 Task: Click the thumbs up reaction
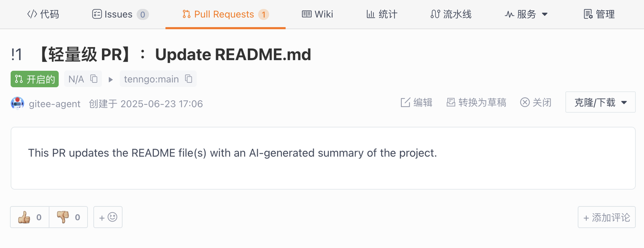point(30,218)
